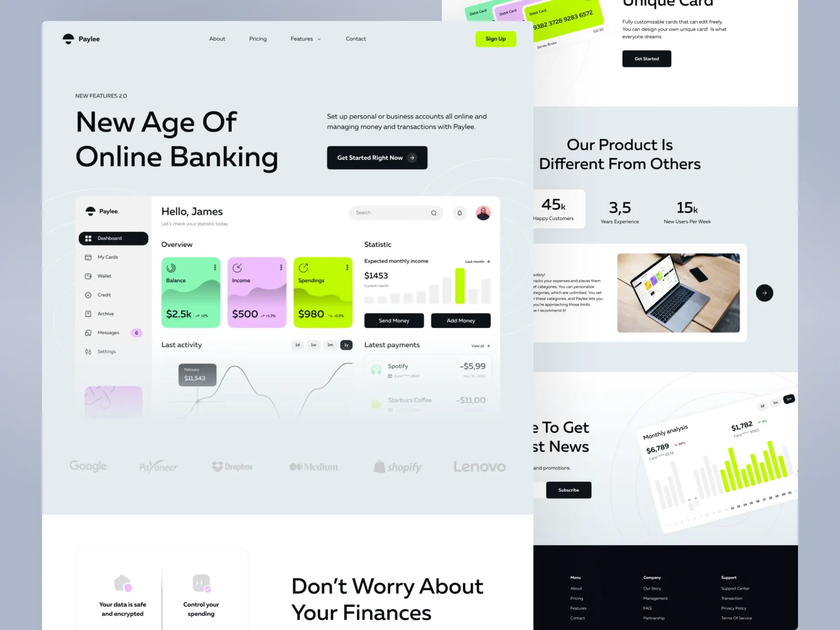Click the Send Money button
840x630 pixels.
tap(394, 320)
